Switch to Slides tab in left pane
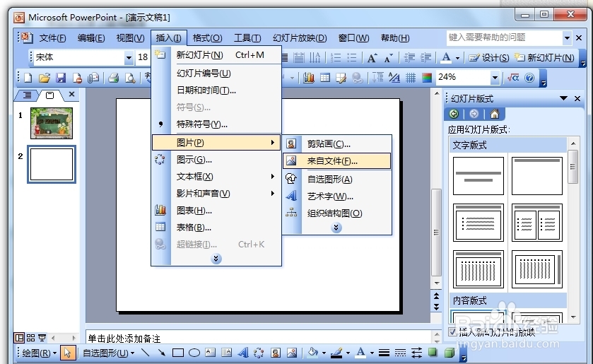Viewport: 593px width, 364px height. 49,95
